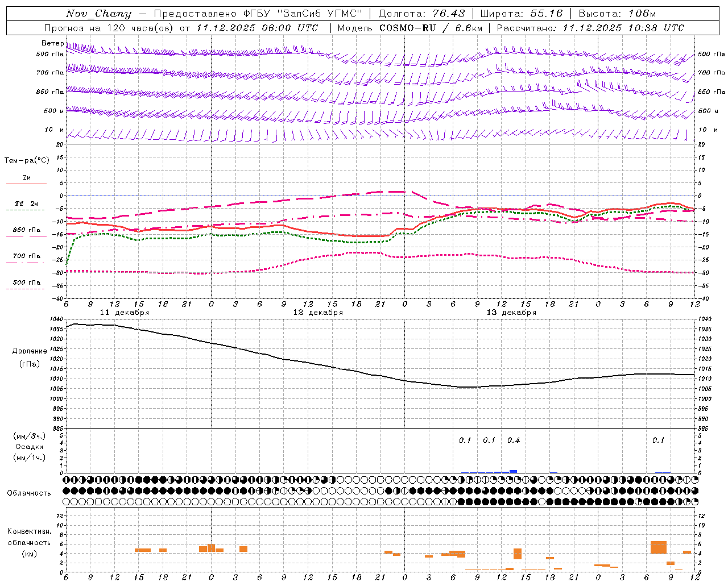The image size is (728, 582).
Task: Click the model name COSMO-RU / 6.6км
Action: (431, 28)
